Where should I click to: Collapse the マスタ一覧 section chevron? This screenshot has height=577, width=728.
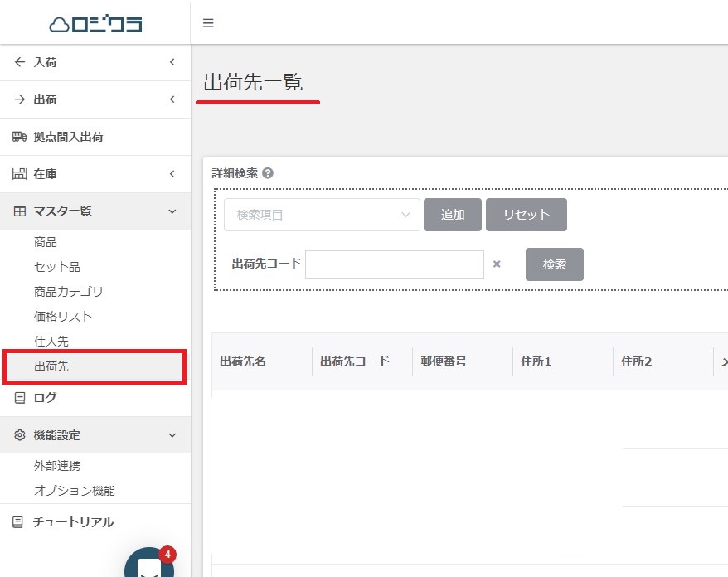pyautogui.click(x=172, y=211)
